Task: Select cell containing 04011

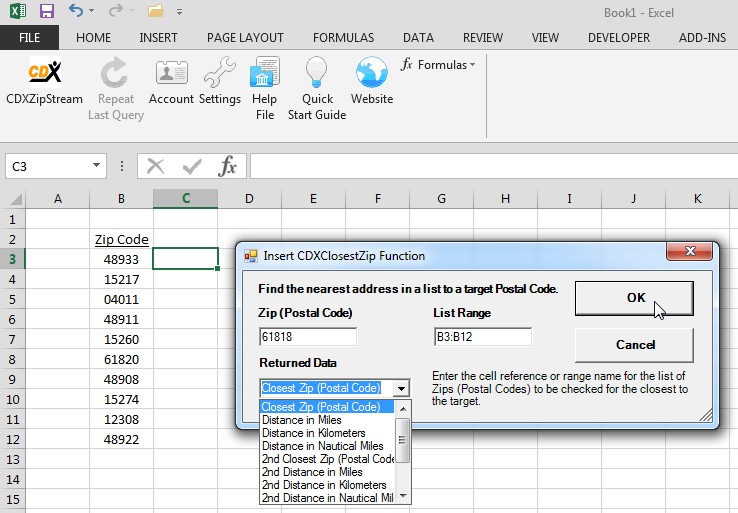Action: [121, 299]
